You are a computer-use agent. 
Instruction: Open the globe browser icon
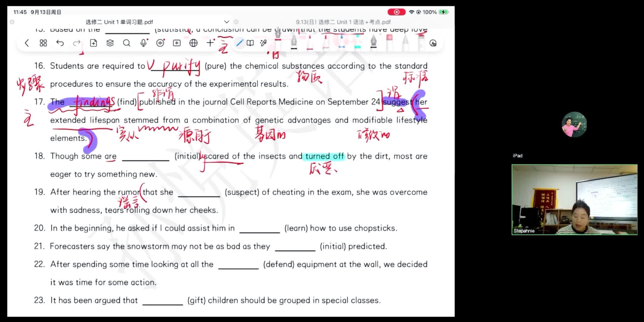(x=193, y=43)
